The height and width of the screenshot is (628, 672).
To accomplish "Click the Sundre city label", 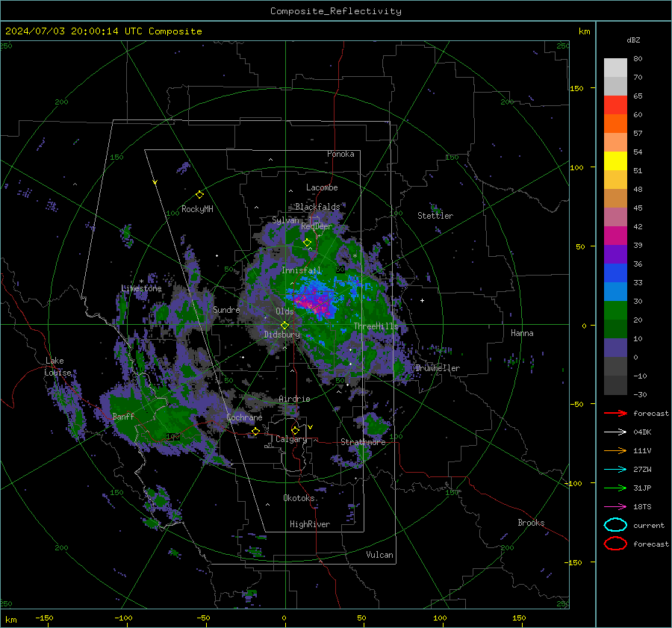I will tap(226, 310).
